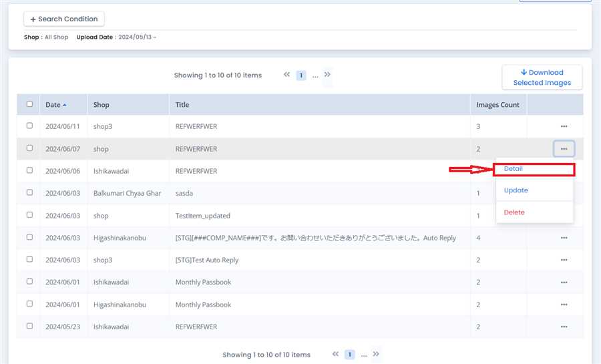Open actions menu for Higashinakanobu Monthly Passbook row
Screen dimensions: 601x364
click(564, 305)
